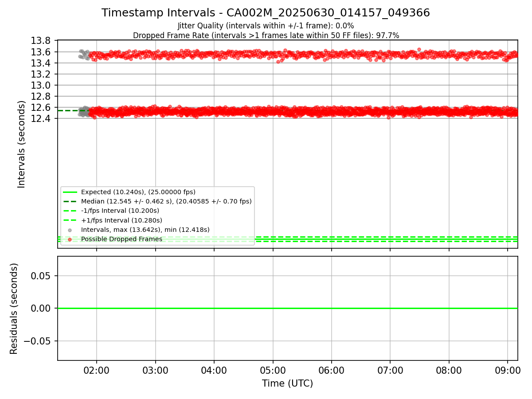Click the 'Time (UTC)' x-axis label
This screenshot has height=399, width=532.
point(287,383)
